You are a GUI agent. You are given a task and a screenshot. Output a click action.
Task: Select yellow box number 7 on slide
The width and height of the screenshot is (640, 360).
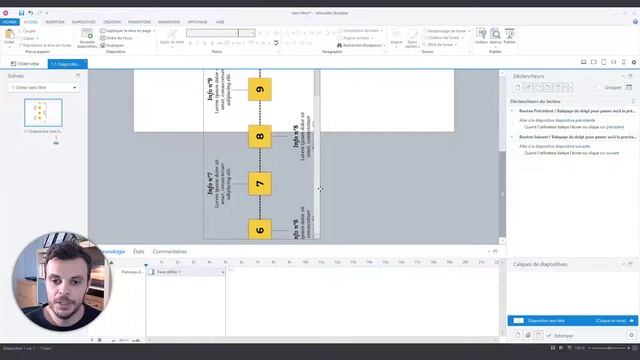tap(260, 184)
